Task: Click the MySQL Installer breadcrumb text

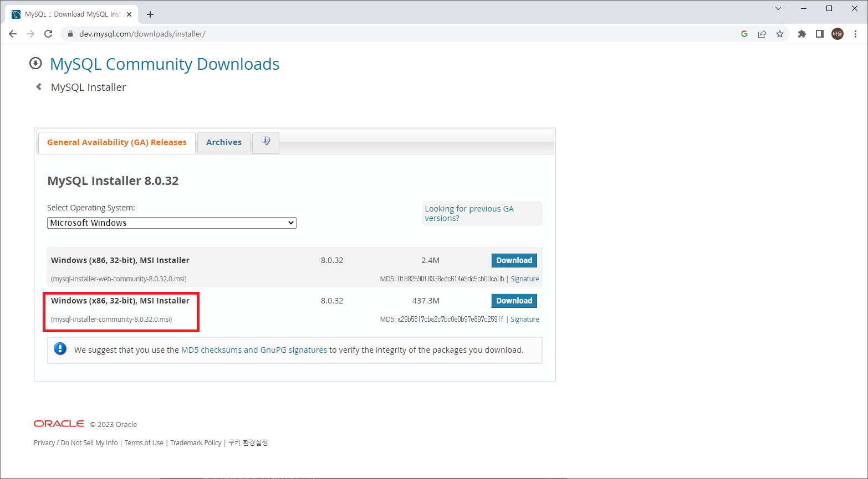Action: click(88, 87)
